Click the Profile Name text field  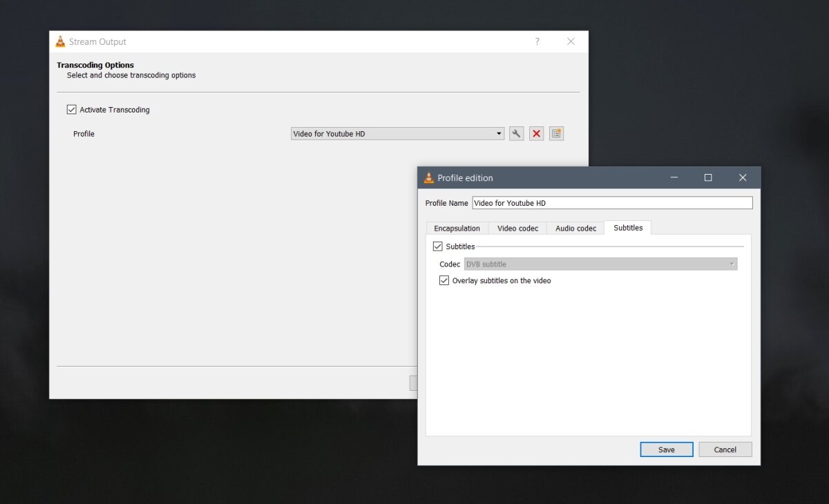click(x=612, y=203)
